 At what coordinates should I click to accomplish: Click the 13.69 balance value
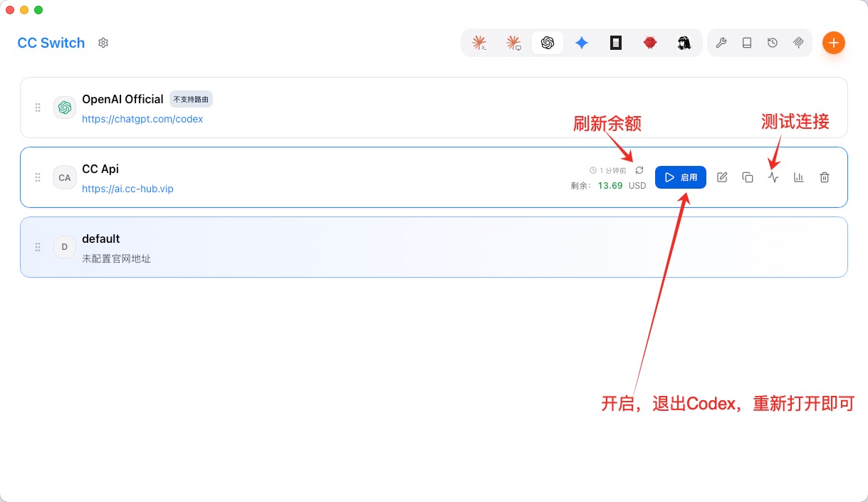coord(610,185)
